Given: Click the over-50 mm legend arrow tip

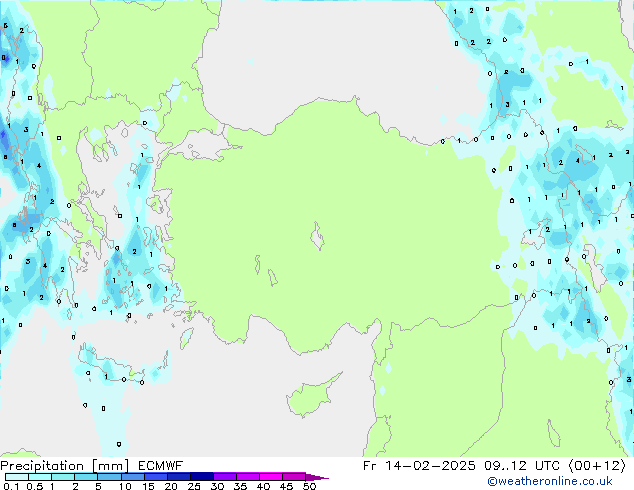Looking at the screenshot, I should tap(317, 478).
